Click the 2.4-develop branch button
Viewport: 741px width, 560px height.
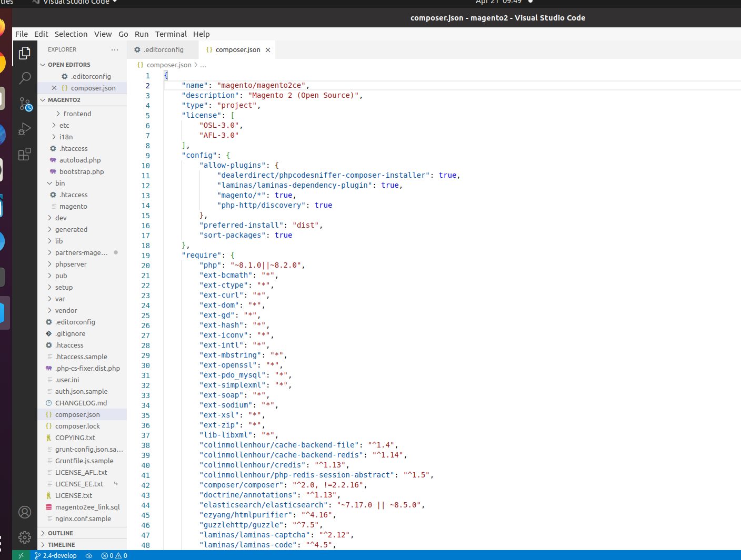click(x=55, y=555)
